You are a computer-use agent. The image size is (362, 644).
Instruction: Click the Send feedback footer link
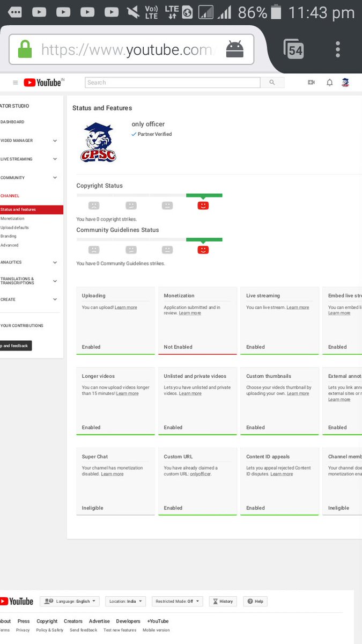click(84, 630)
